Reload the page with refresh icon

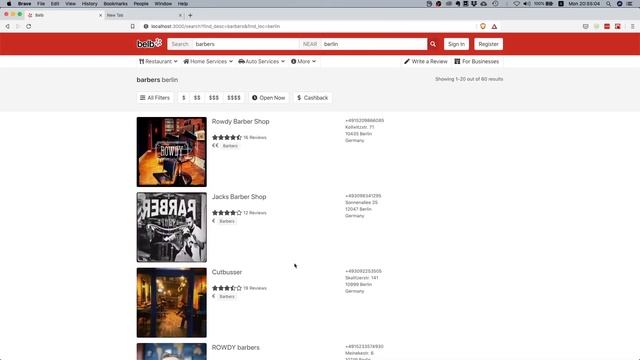(x=29, y=26)
